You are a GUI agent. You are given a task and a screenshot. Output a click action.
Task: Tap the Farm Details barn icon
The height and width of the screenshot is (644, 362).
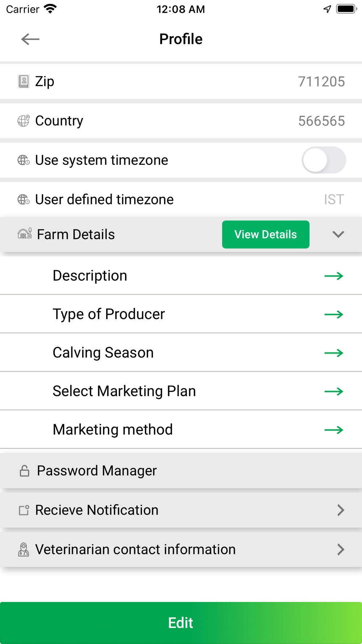click(x=25, y=234)
